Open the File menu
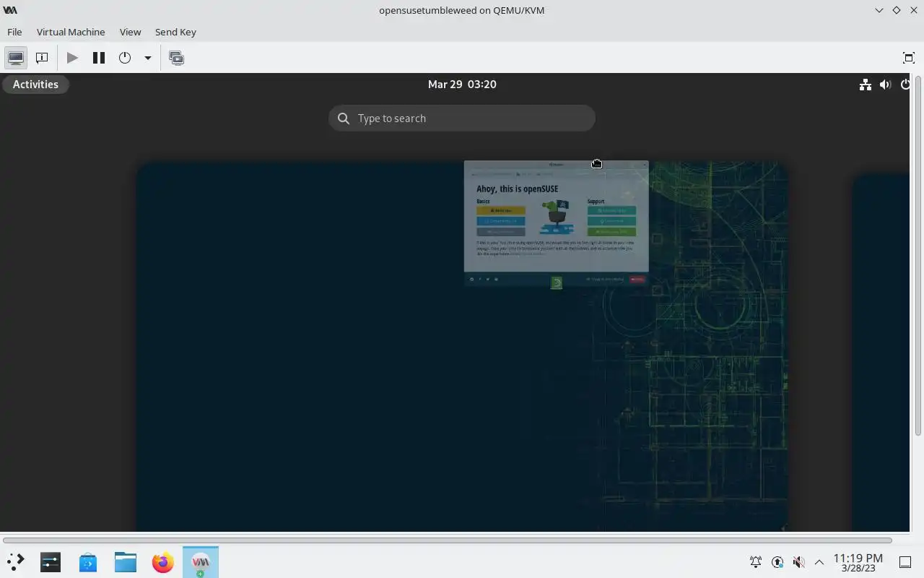 14,32
